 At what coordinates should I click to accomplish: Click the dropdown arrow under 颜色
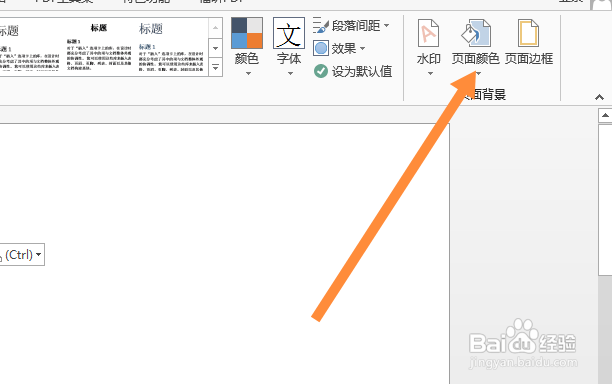(x=248, y=73)
